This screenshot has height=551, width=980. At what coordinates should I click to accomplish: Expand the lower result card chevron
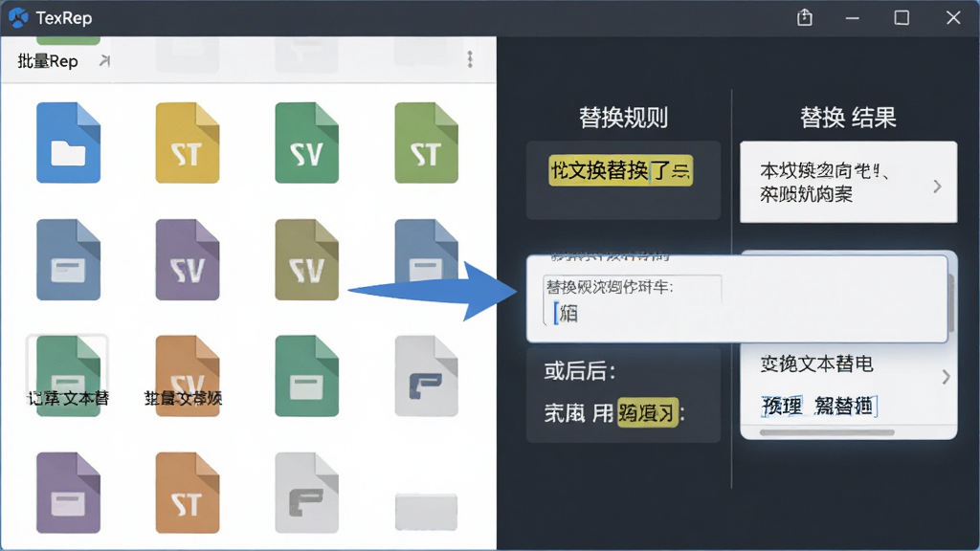point(946,377)
